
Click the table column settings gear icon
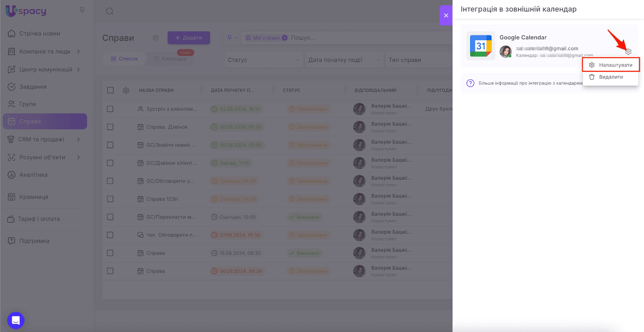coord(126,90)
